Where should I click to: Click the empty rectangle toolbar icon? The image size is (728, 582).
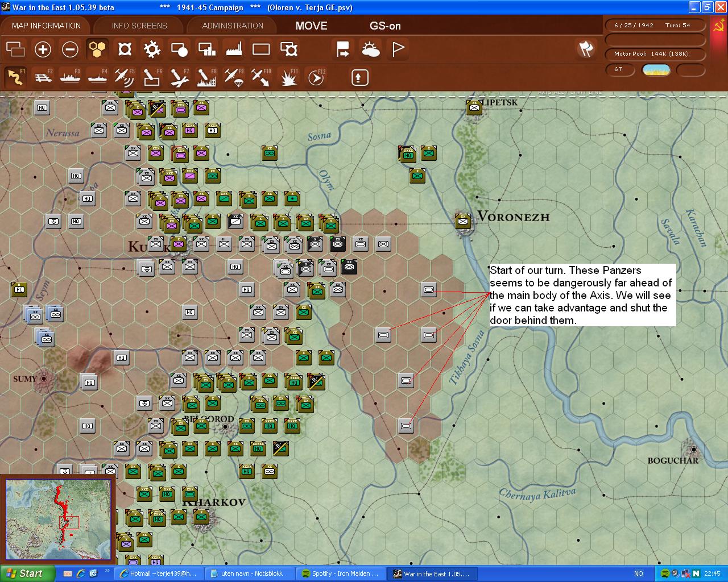coord(261,49)
